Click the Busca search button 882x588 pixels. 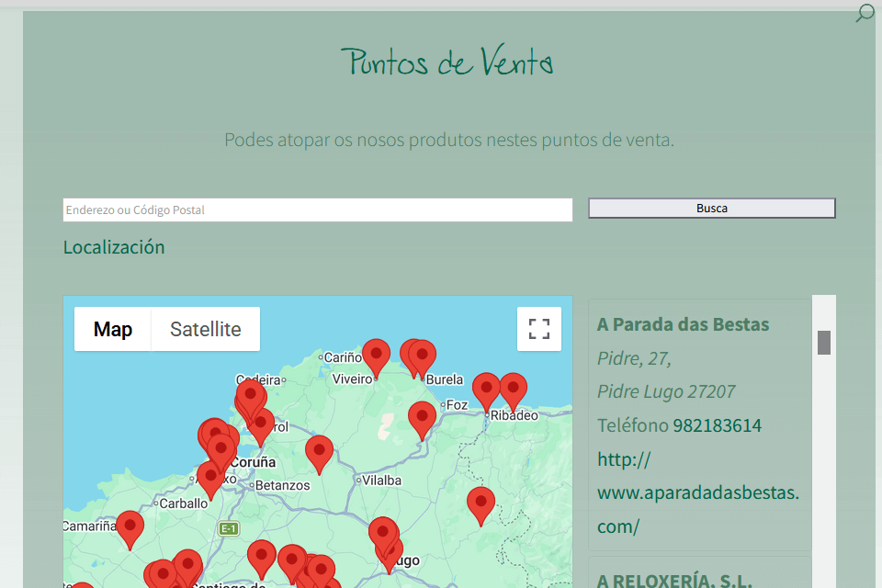[x=711, y=209]
